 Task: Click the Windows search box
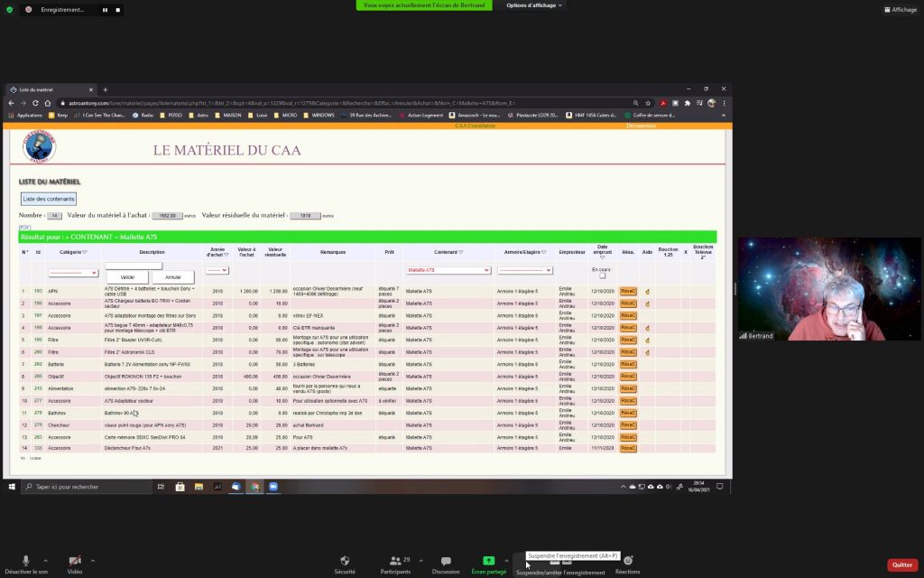tap(87, 487)
